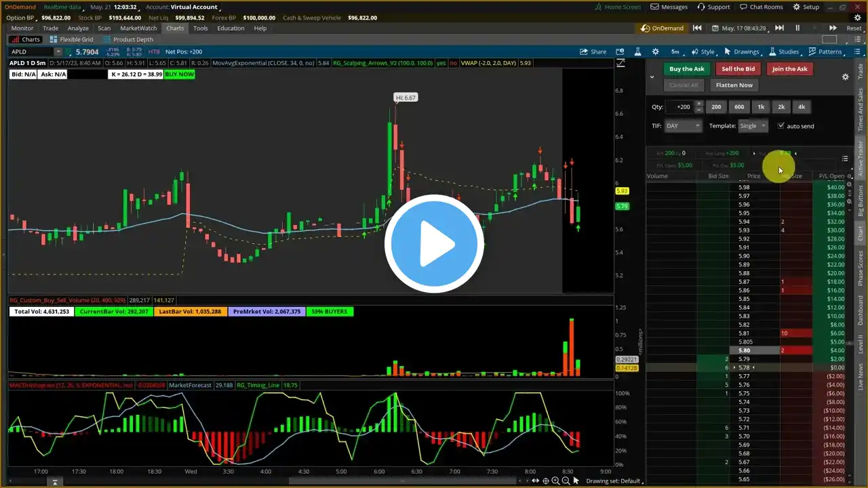This screenshot has width=868, height=488.
Task: Fast forward OnDemand playback
Action: coord(833,28)
